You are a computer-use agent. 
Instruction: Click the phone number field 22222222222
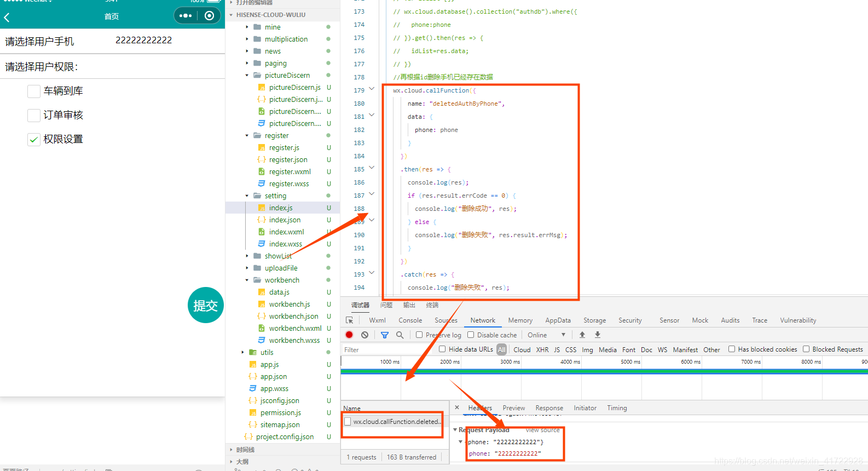(144, 40)
